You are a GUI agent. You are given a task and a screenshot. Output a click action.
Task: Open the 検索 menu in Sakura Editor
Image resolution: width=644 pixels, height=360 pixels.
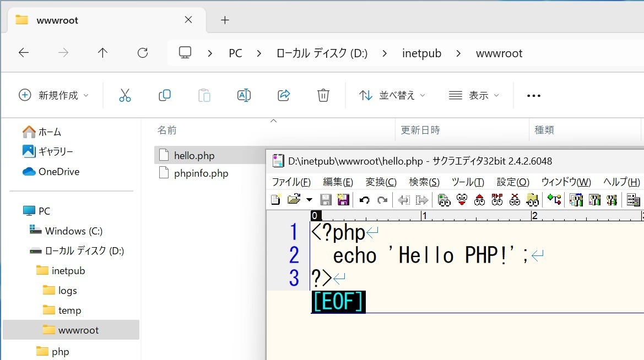coord(423,182)
